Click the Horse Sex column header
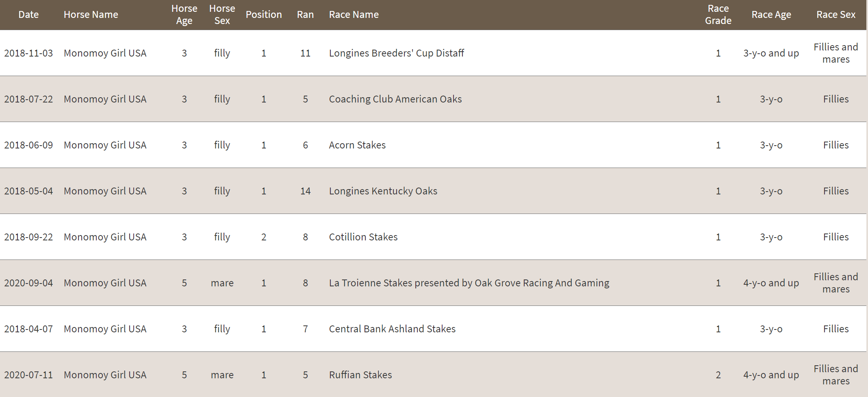Image resolution: width=868 pixels, height=397 pixels. pos(222,15)
